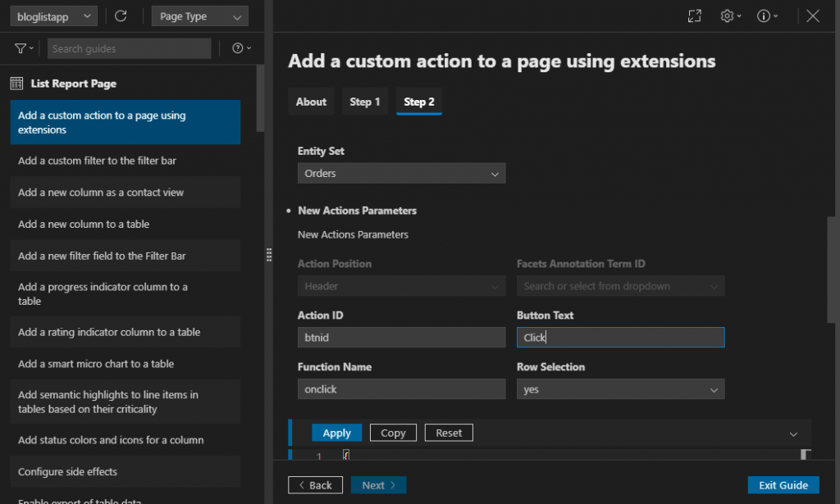The width and height of the screenshot is (840, 504).
Task: Open the help question mark menu
Action: click(242, 48)
